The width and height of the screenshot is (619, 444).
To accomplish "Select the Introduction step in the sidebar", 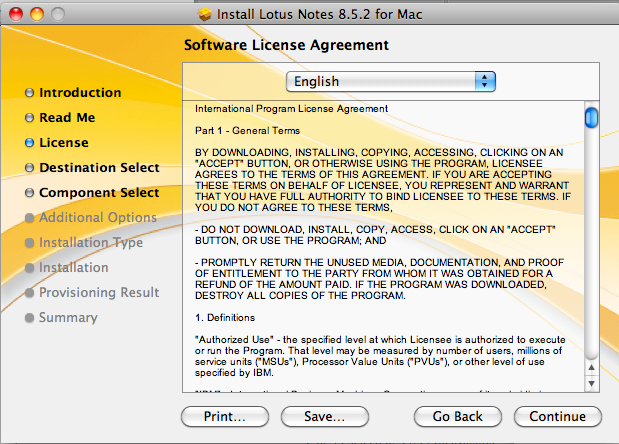I will (x=80, y=93).
